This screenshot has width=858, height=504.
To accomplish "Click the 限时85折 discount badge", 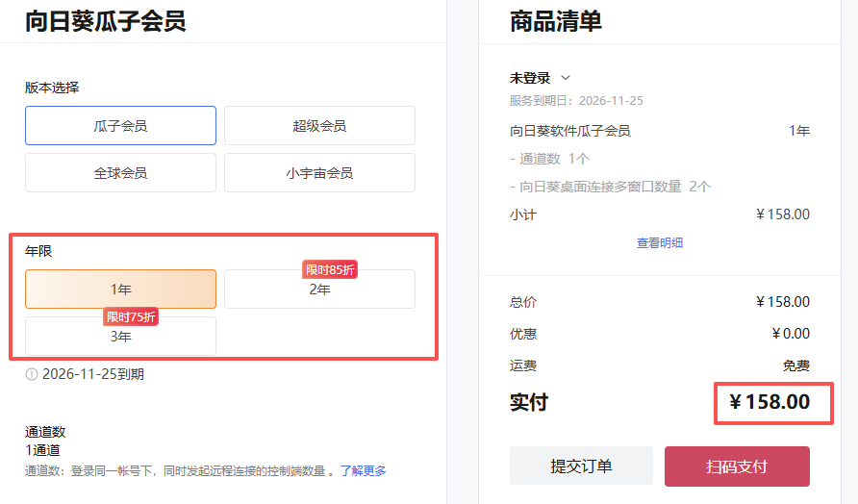I will (x=330, y=269).
